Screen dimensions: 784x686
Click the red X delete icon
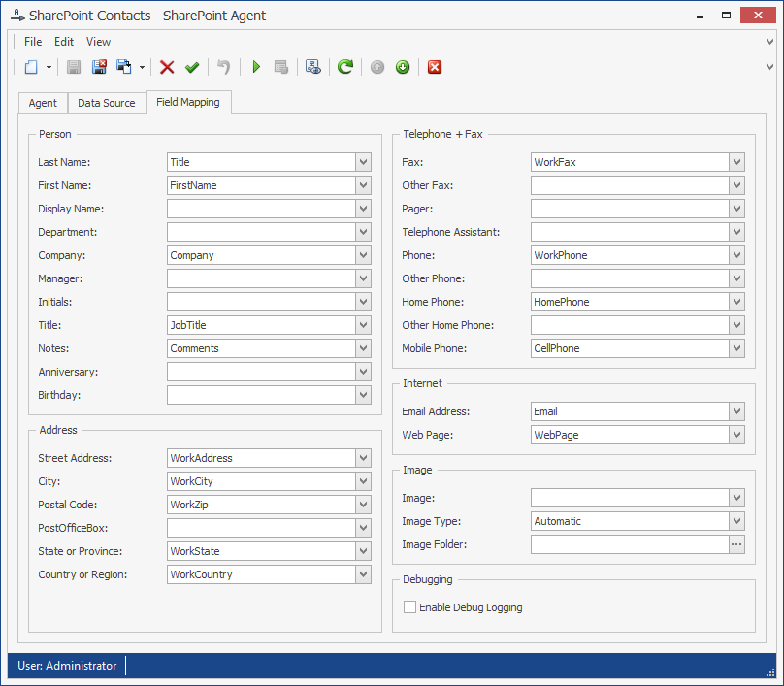coord(167,67)
